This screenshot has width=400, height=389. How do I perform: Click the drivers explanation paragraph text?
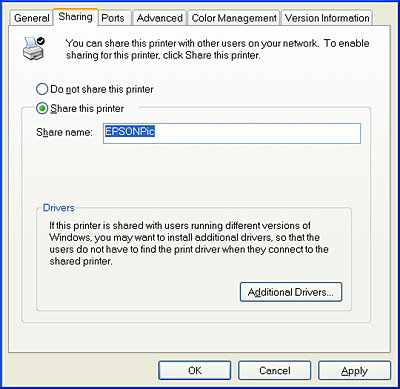[x=189, y=243]
